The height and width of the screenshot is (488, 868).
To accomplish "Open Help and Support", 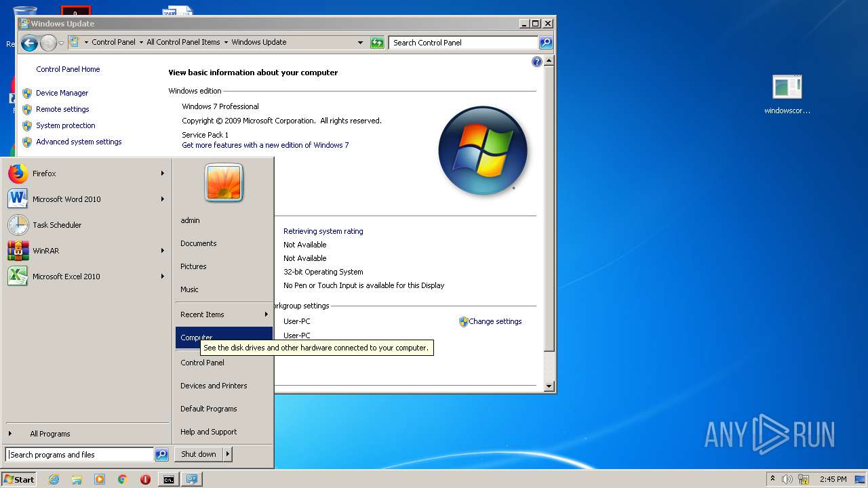I will (224, 432).
